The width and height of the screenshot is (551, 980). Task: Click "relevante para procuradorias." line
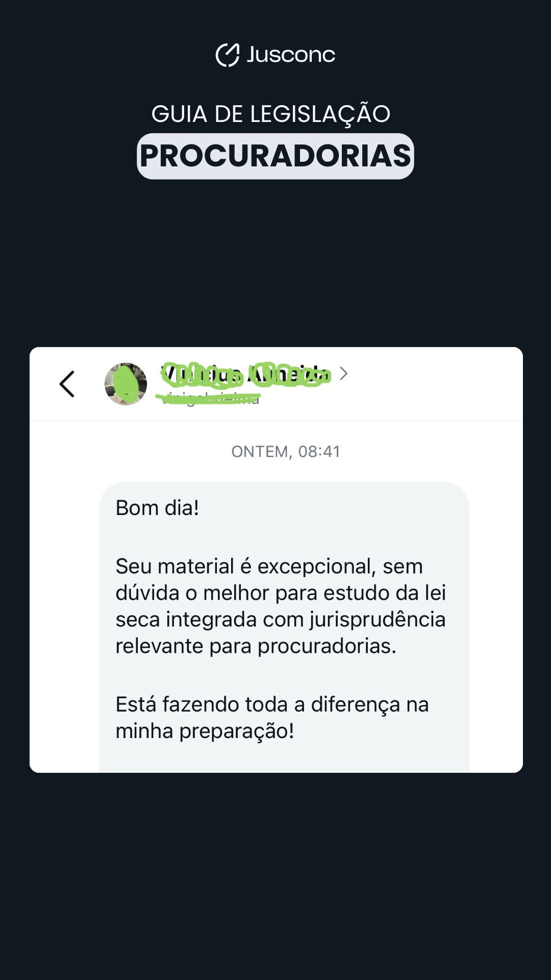click(x=256, y=646)
